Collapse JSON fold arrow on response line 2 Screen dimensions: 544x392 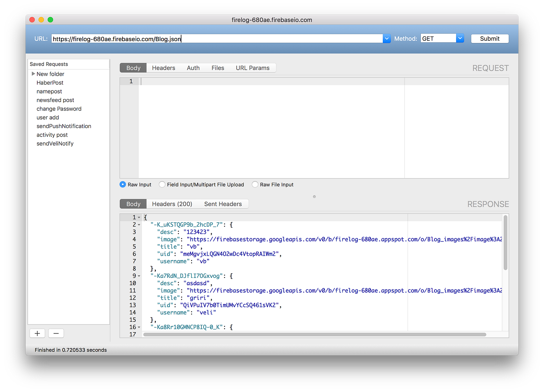pyautogui.click(x=139, y=225)
